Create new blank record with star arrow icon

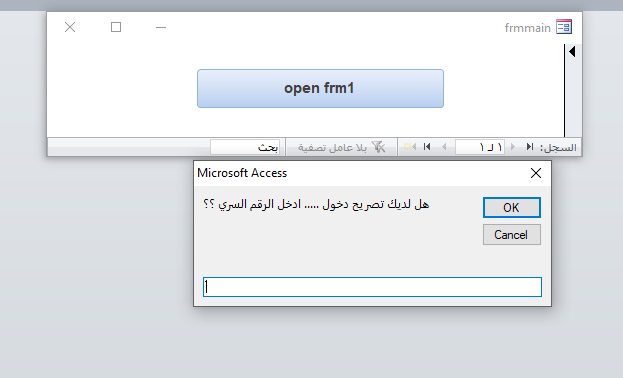410,147
